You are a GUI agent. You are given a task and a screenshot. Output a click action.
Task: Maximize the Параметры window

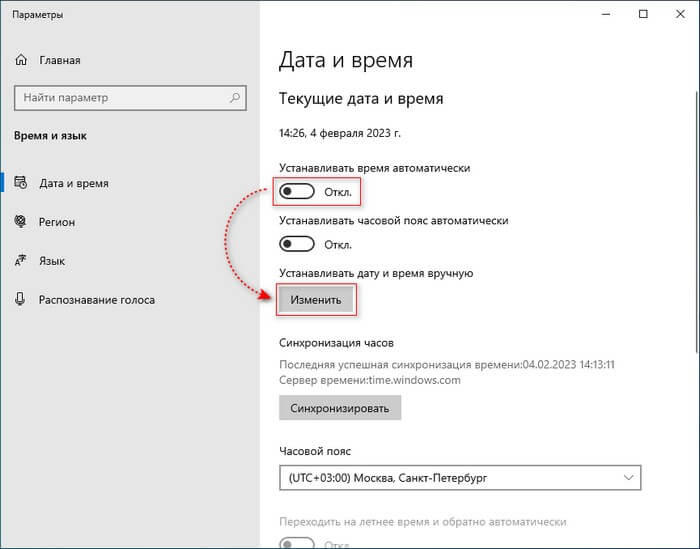coord(643,14)
